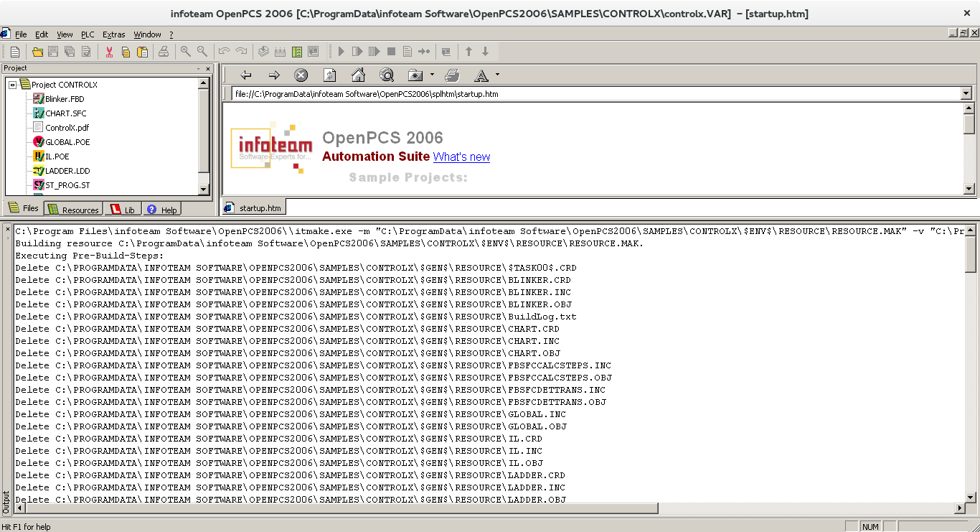The height and width of the screenshot is (532, 980).
Task: Select the startup.htm document tab
Action: click(253, 207)
